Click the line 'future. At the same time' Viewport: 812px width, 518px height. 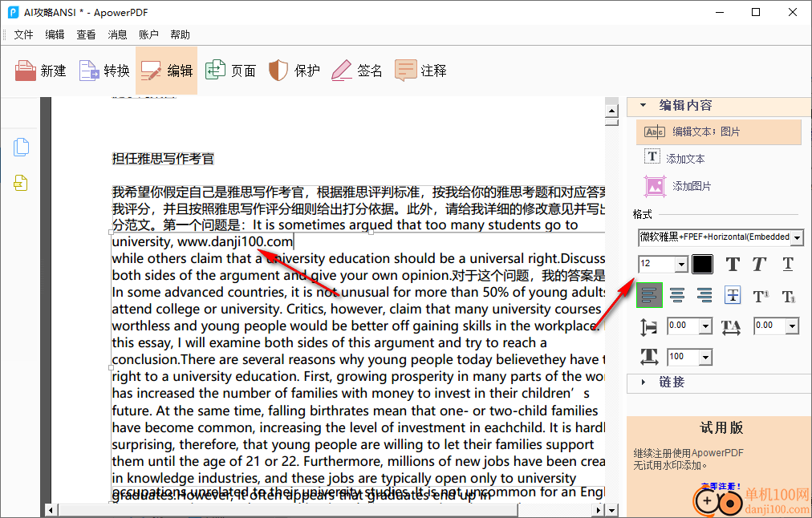(x=355, y=411)
